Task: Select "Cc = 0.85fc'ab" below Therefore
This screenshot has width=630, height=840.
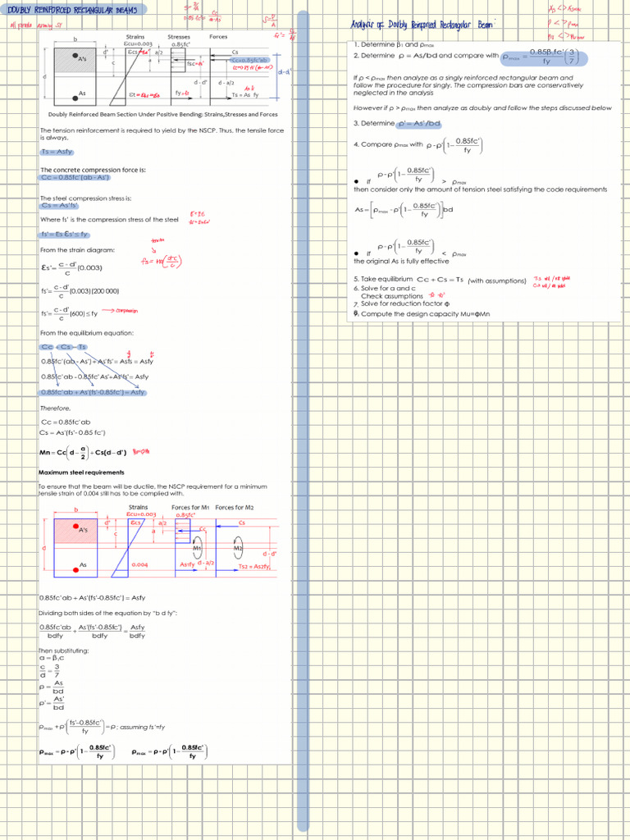Action: point(66,422)
